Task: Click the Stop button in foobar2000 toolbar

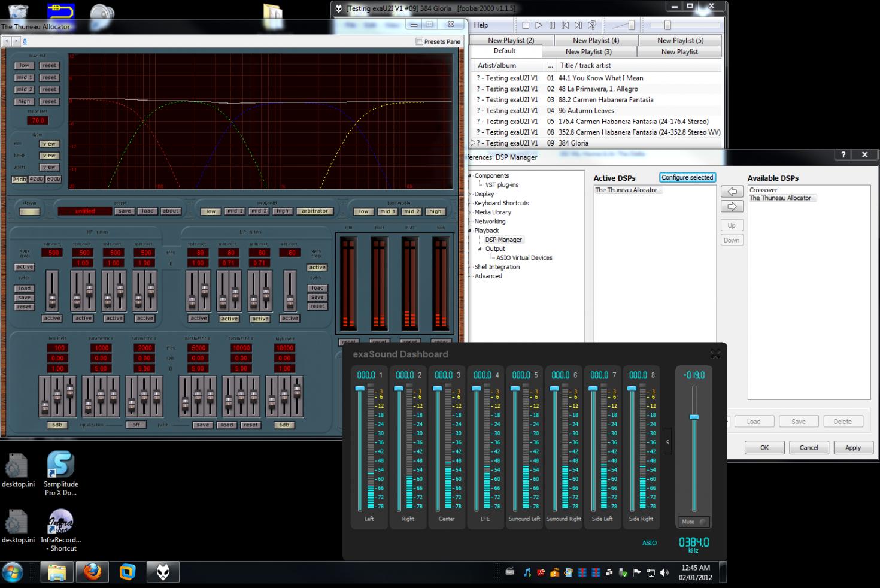Action: coord(526,25)
